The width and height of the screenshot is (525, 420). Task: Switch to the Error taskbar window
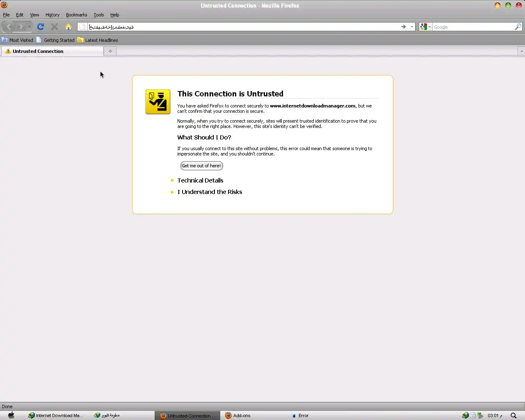pyautogui.click(x=300, y=415)
